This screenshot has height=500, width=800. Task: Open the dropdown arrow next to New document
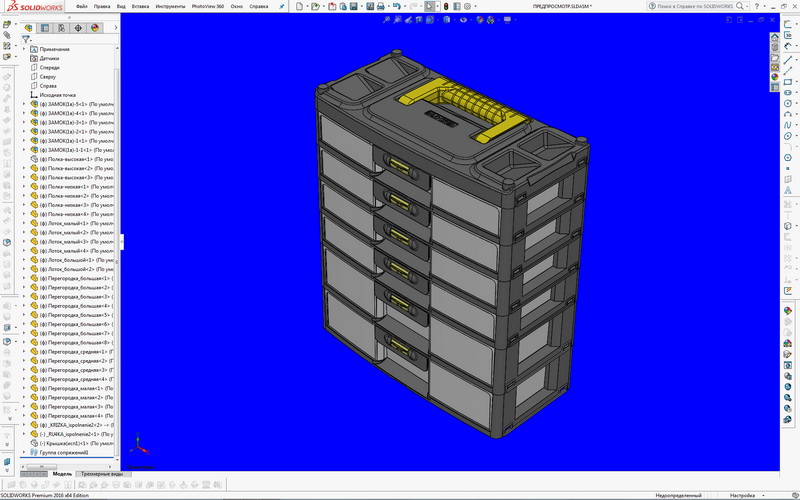[307, 7]
